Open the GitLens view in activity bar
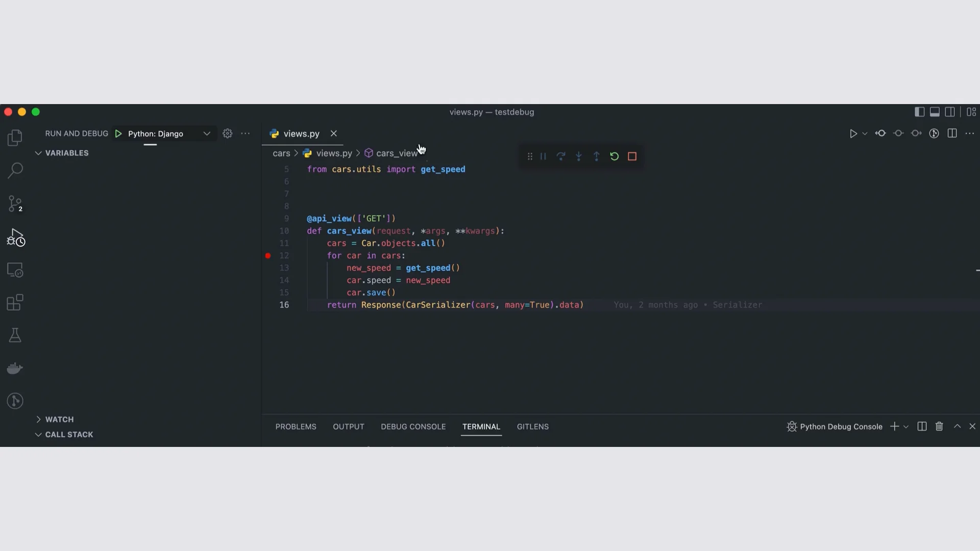 point(15,401)
